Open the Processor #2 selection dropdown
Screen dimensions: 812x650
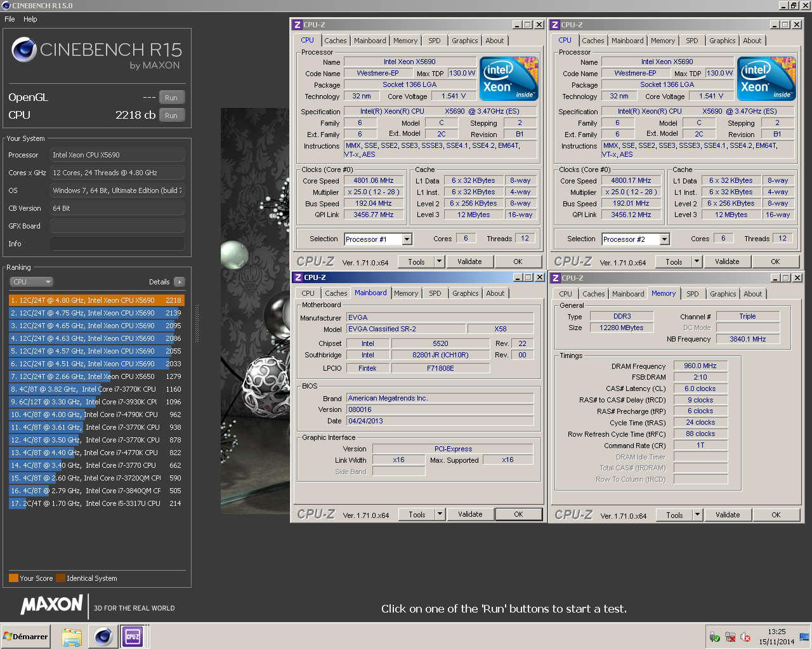[665, 239]
